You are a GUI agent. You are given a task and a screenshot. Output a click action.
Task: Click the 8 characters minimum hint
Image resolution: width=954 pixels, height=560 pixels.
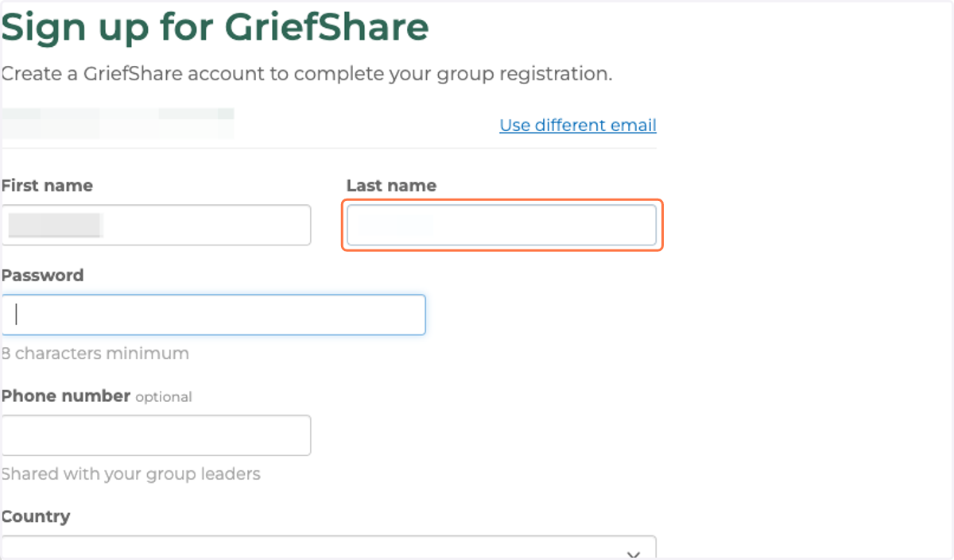pyautogui.click(x=95, y=353)
